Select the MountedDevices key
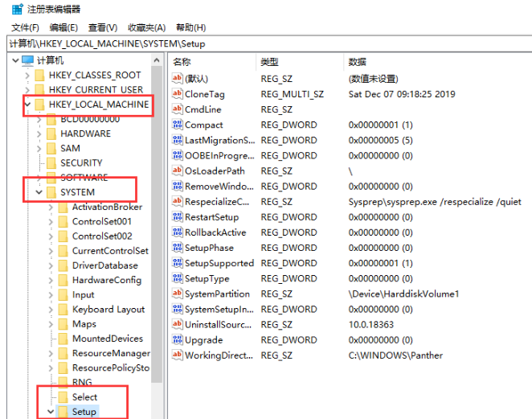This screenshot has height=419, width=532. coord(107,339)
